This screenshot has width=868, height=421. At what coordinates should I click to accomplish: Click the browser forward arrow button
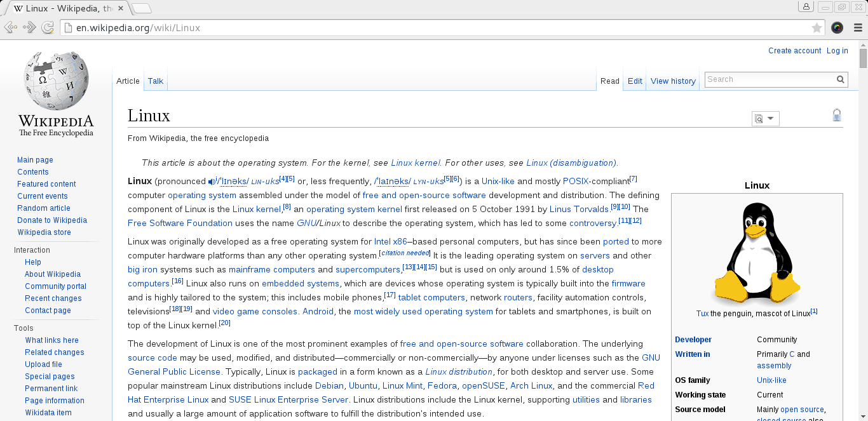click(x=29, y=27)
